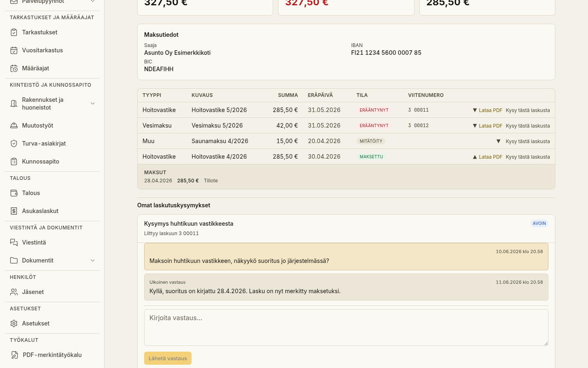Navigate to Muutostyöt
Viewport: 588px width, 368px height.
tap(52, 126)
